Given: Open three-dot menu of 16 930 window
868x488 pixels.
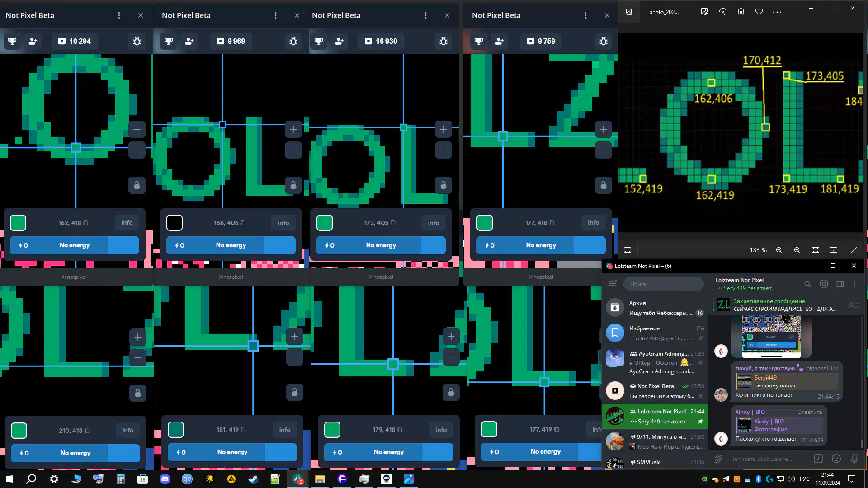Looking at the screenshot, I should (426, 15).
